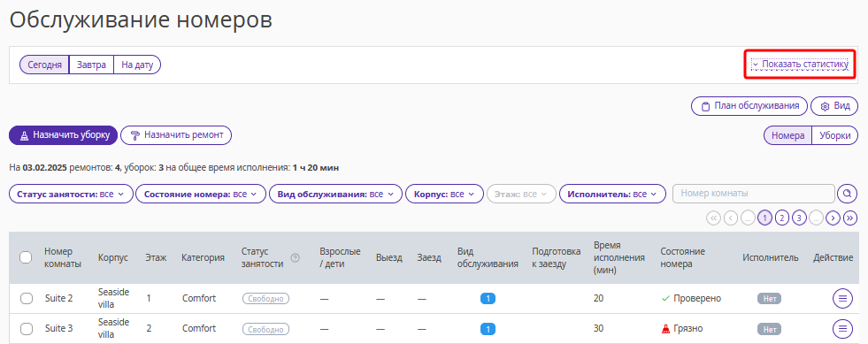Switch to the Завтра date tab
Screen dimensions: 868x344
point(91,65)
